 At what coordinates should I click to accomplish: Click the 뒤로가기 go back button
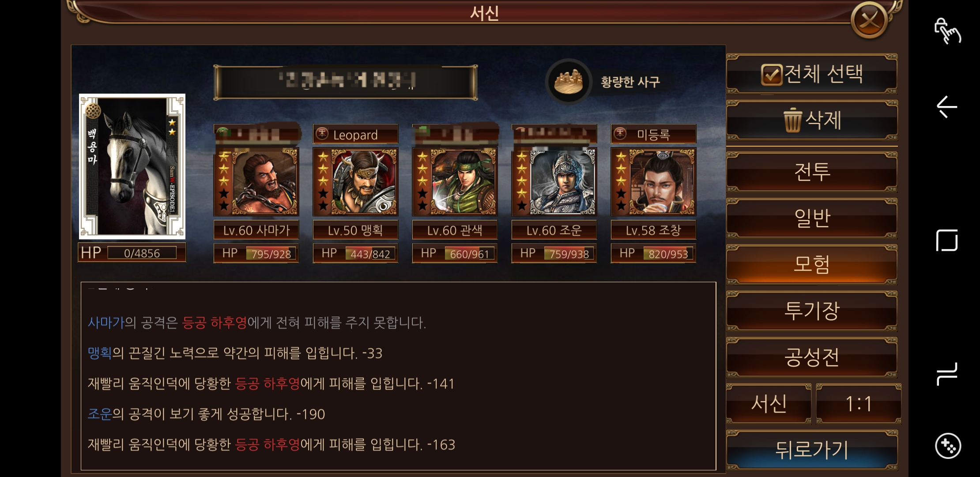pyautogui.click(x=812, y=450)
